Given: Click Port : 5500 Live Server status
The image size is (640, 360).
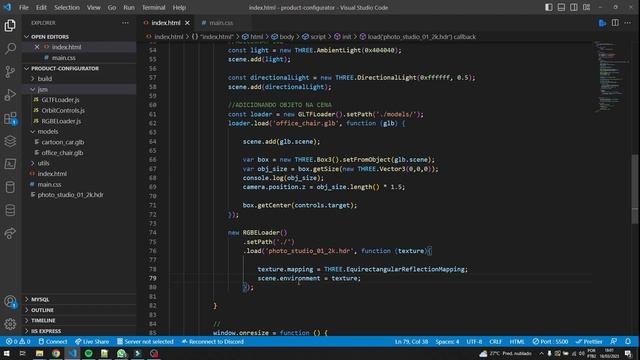Looking at the screenshot, I should pyautogui.click(x=550, y=342).
